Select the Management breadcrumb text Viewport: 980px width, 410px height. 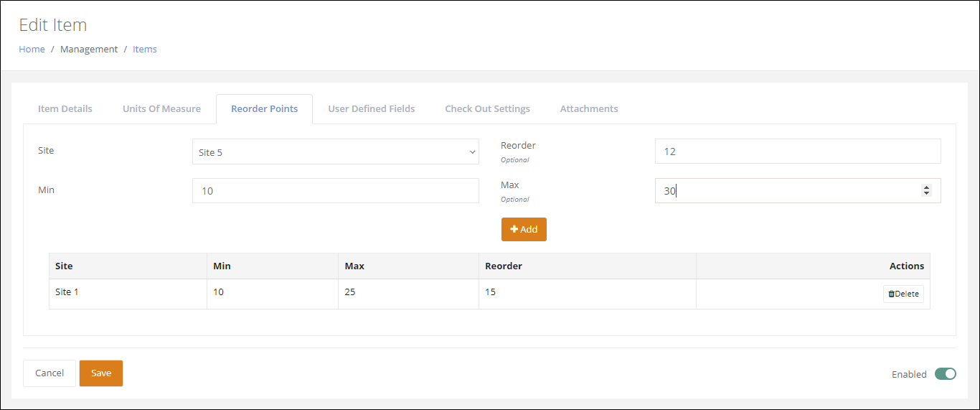point(89,50)
